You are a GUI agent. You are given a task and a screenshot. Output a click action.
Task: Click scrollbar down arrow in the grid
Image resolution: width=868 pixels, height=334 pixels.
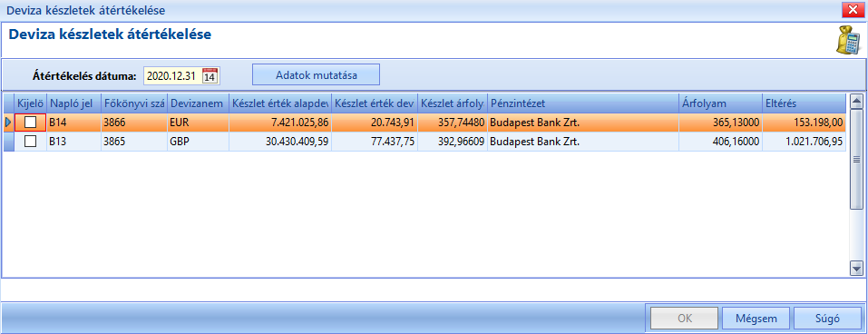(856, 269)
